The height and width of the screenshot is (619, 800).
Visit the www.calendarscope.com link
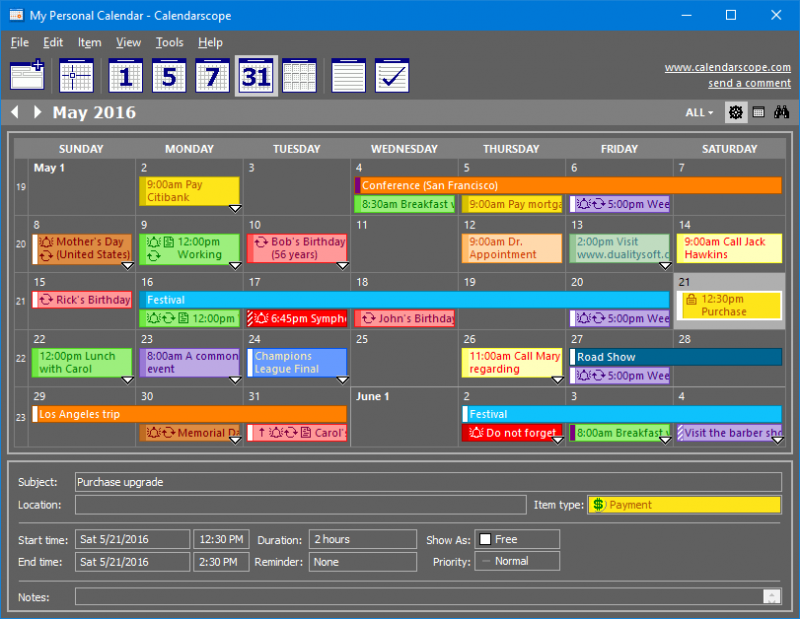pos(727,68)
